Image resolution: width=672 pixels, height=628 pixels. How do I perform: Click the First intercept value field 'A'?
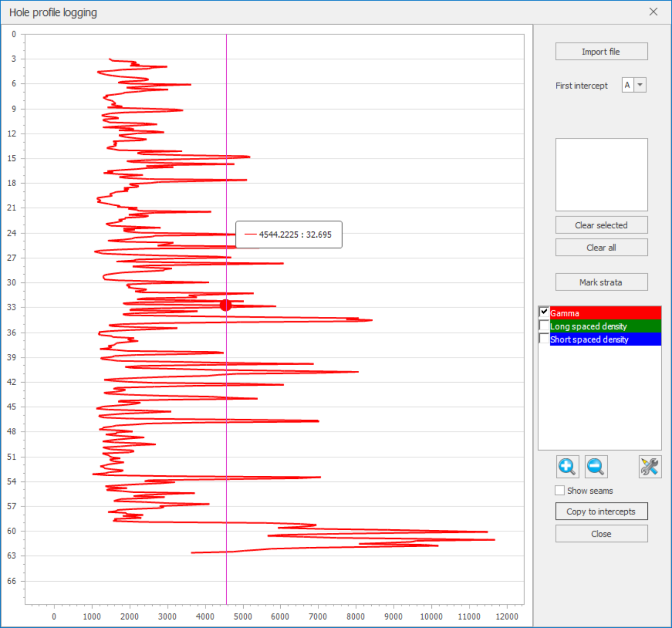[628, 85]
